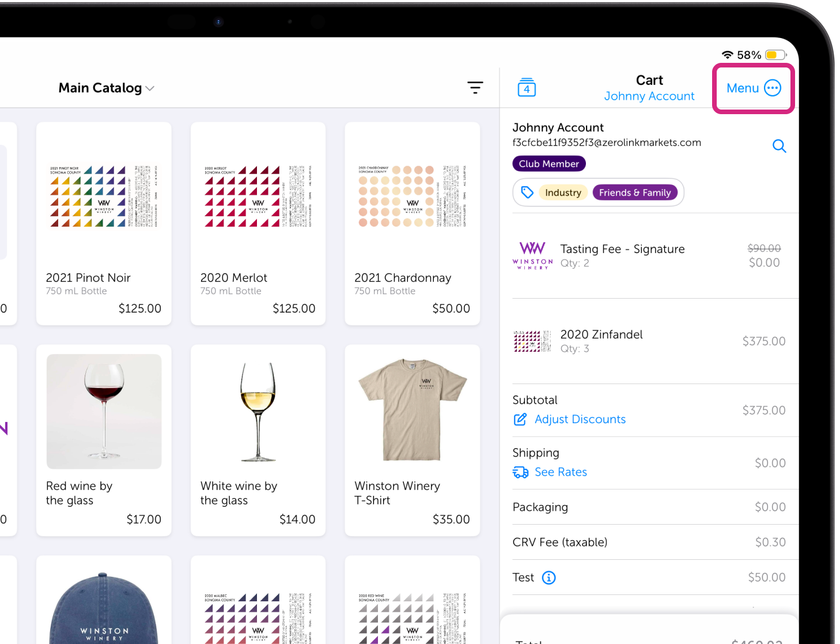Image resolution: width=840 pixels, height=644 pixels.
Task: Tap the tag icon beside Industry
Action: coord(527,192)
